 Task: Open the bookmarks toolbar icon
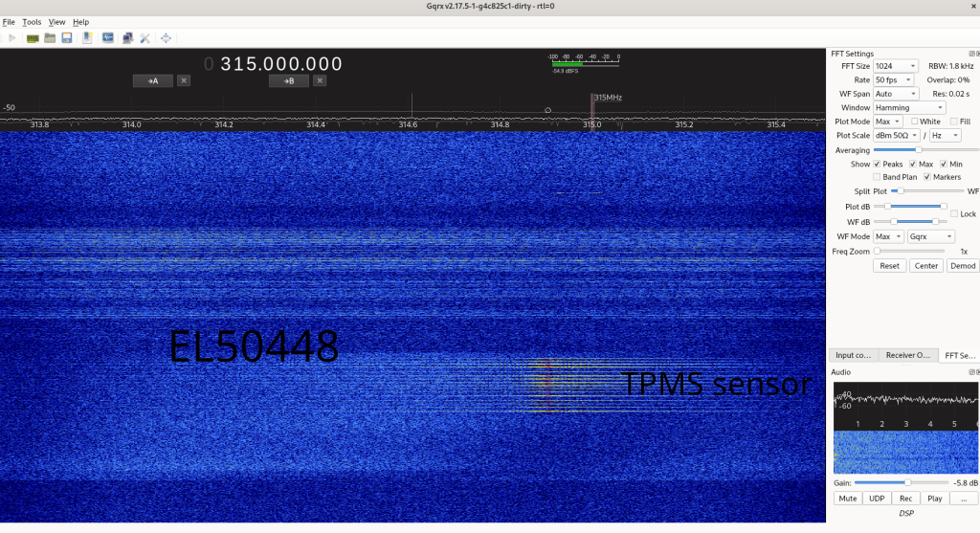pyautogui.click(x=87, y=38)
